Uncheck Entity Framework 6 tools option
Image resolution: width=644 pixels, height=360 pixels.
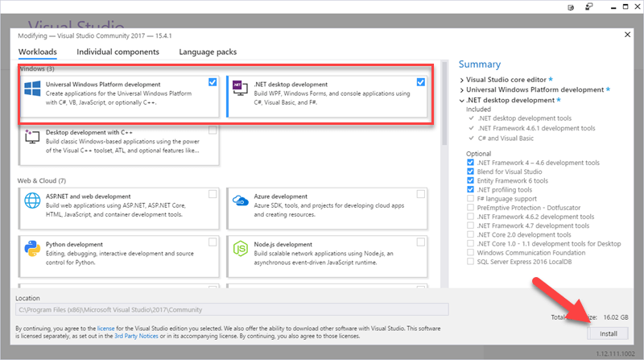pyautogui.click(x=471, y=180)
